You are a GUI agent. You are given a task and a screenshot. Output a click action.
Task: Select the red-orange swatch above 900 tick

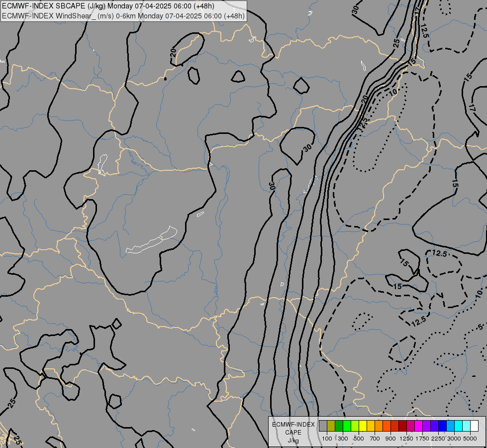[x=387, y=426]
